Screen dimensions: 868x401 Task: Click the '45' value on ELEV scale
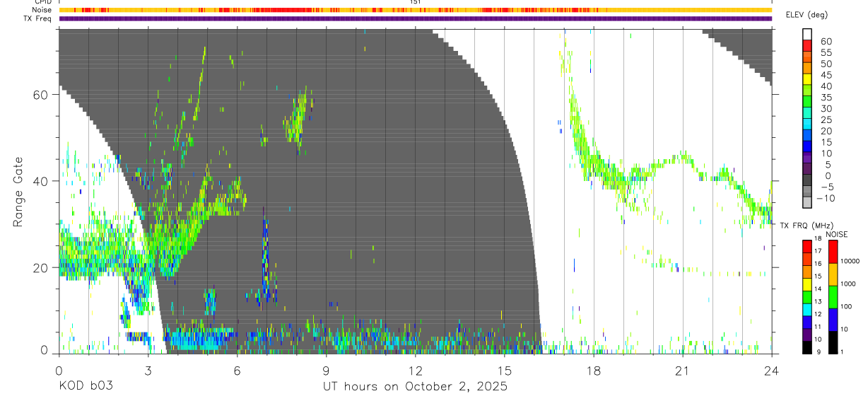pyautogui.click(x=826, y=75)
